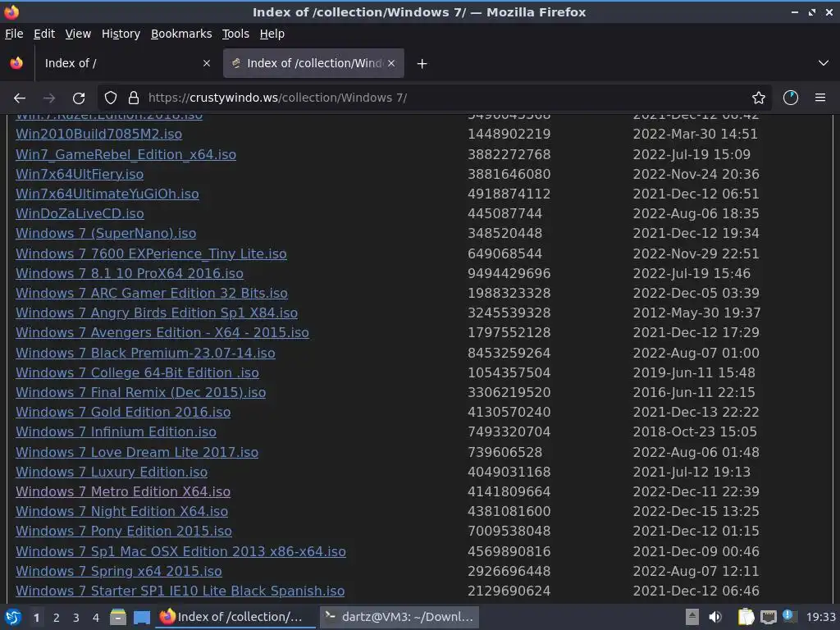The width and height of the screenshot is (840, 630).
Task: Click Windows 7 (SuperNano).iso link
Action: (x=106, y=234)
